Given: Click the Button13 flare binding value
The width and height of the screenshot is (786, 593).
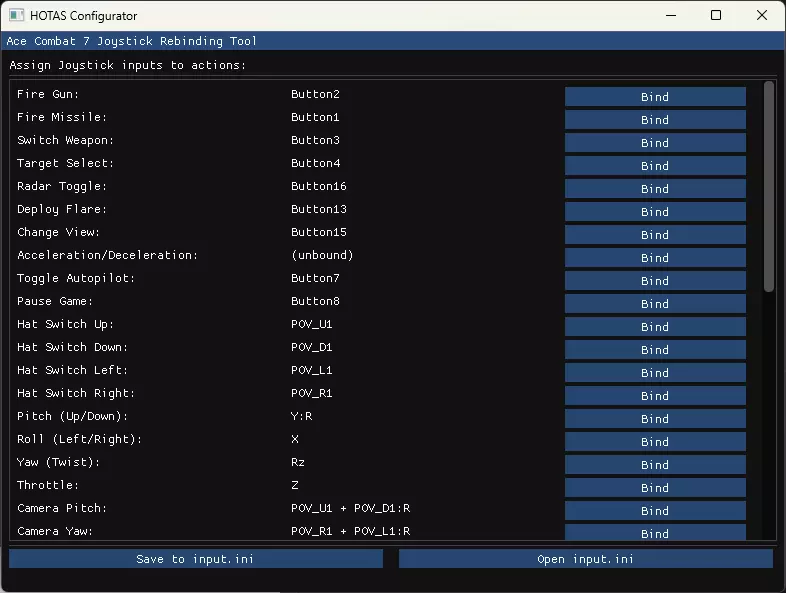Looking at the screenshot, I should (x=319, y=209).
